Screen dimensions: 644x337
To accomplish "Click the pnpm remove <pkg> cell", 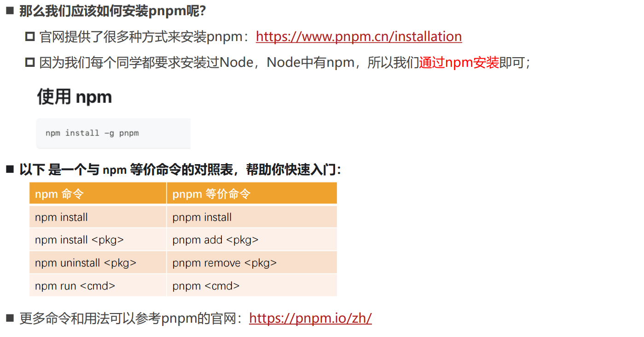I will tap(252, 262).
